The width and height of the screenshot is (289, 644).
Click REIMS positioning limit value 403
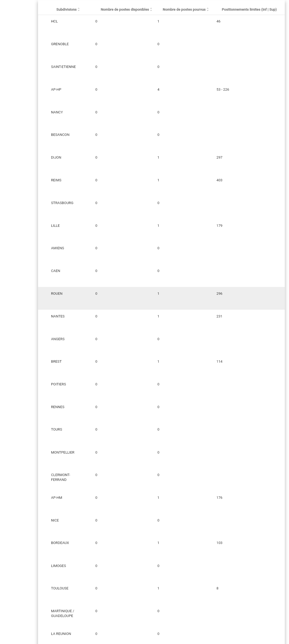tap(219, 180)
